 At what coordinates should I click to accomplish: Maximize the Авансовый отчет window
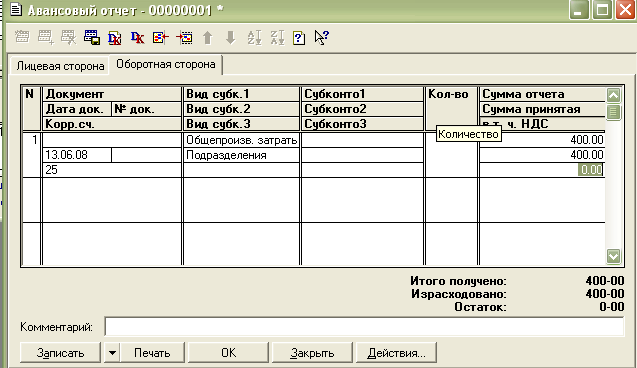pos(602,9)
